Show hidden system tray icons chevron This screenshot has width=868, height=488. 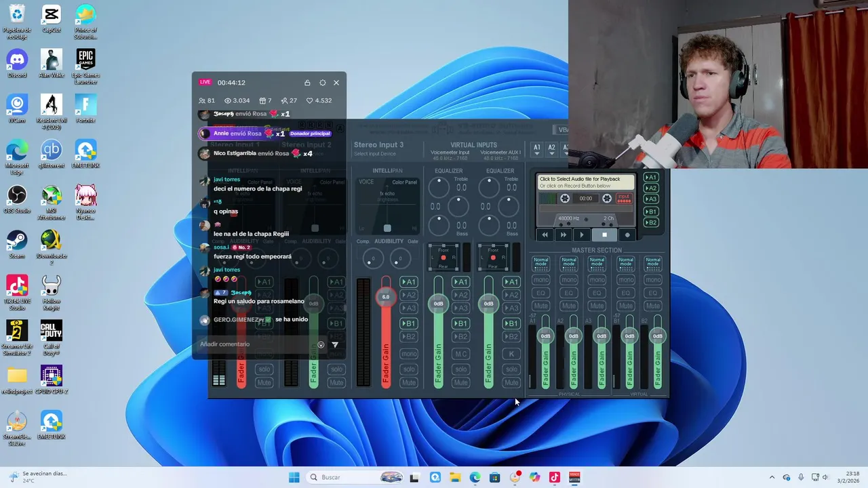(772, 477)
